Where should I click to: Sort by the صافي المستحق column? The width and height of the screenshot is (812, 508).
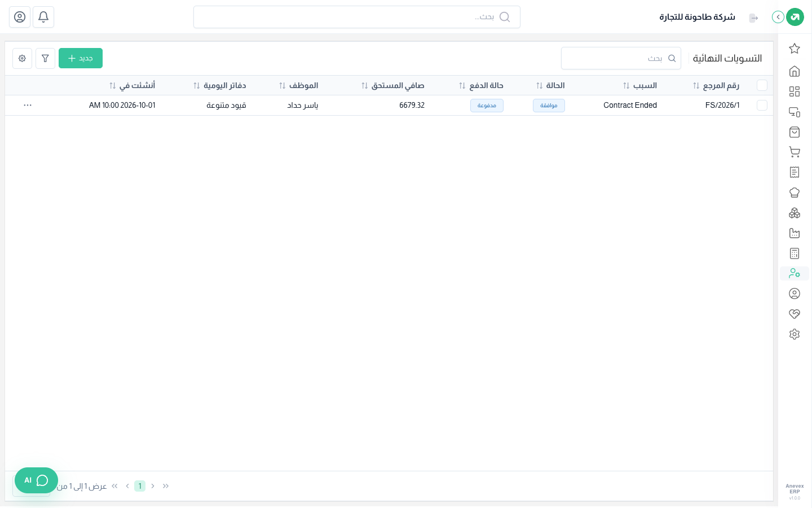[x=393, y=86]
